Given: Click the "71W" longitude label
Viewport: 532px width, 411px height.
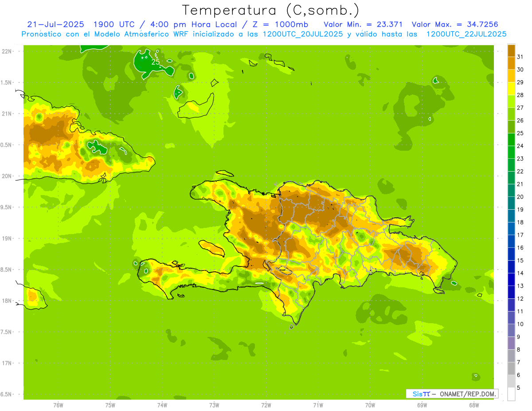Looking at the screenshot, I should pos(318,405).
